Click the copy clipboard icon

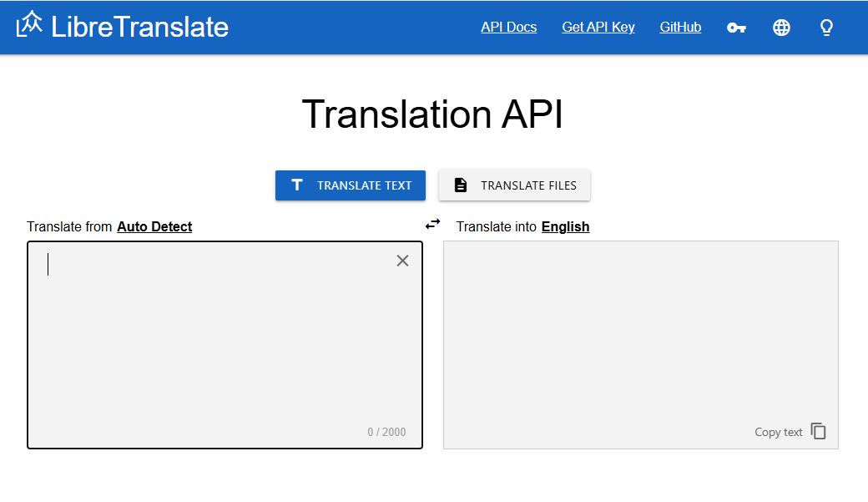point(819,431)
